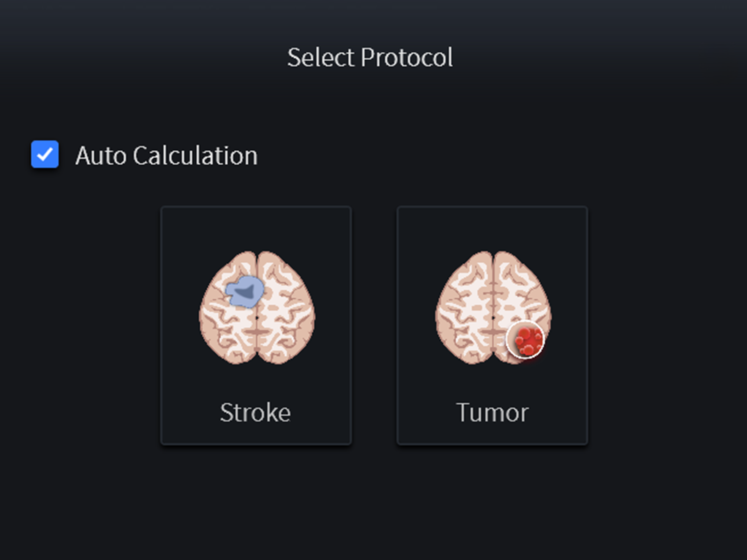Click the dark core of blue infarct
This screenshot has width=747, height=560.
[245, 292]
